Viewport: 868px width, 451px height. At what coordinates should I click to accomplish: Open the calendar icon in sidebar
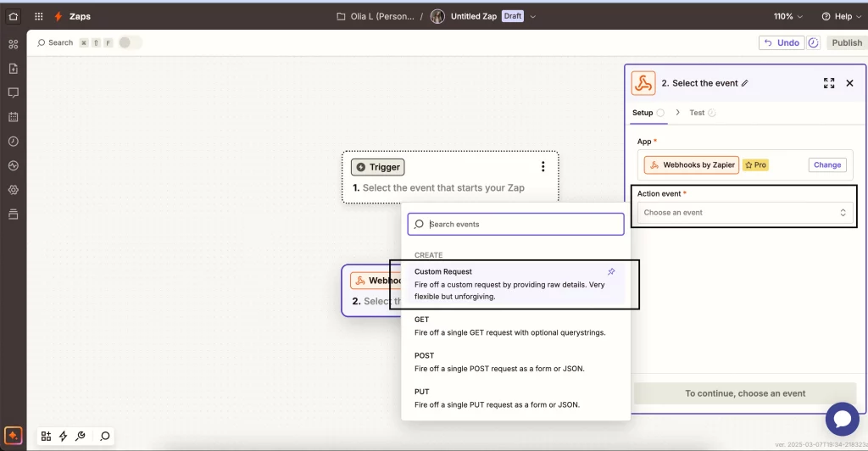click(x=14, y=117)
